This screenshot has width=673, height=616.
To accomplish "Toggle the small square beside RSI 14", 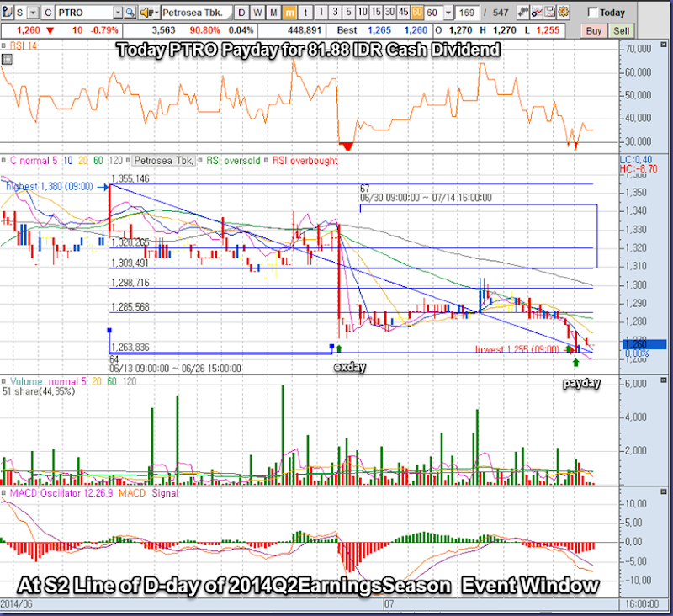I will pos(3,45).
